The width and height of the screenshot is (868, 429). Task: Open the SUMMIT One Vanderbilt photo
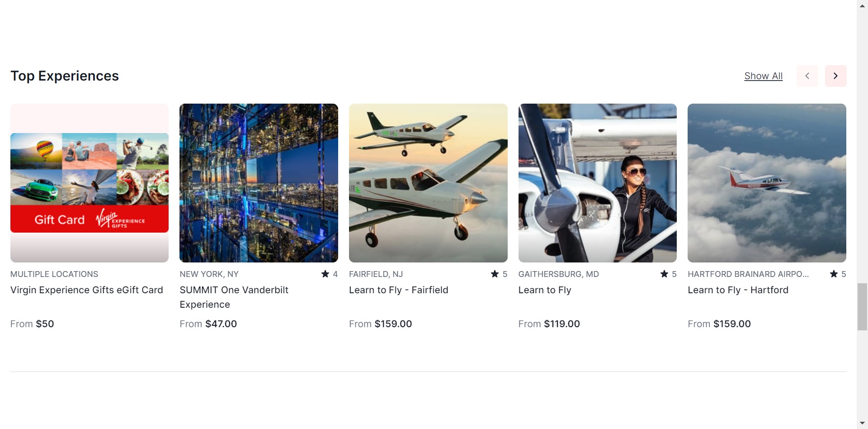(x=259, y=183)
